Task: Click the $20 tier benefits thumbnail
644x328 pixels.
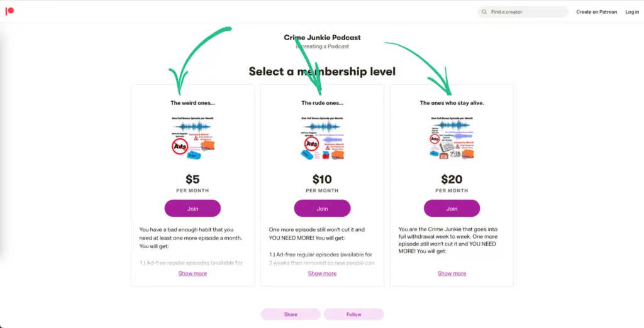Action: (452, 138)
